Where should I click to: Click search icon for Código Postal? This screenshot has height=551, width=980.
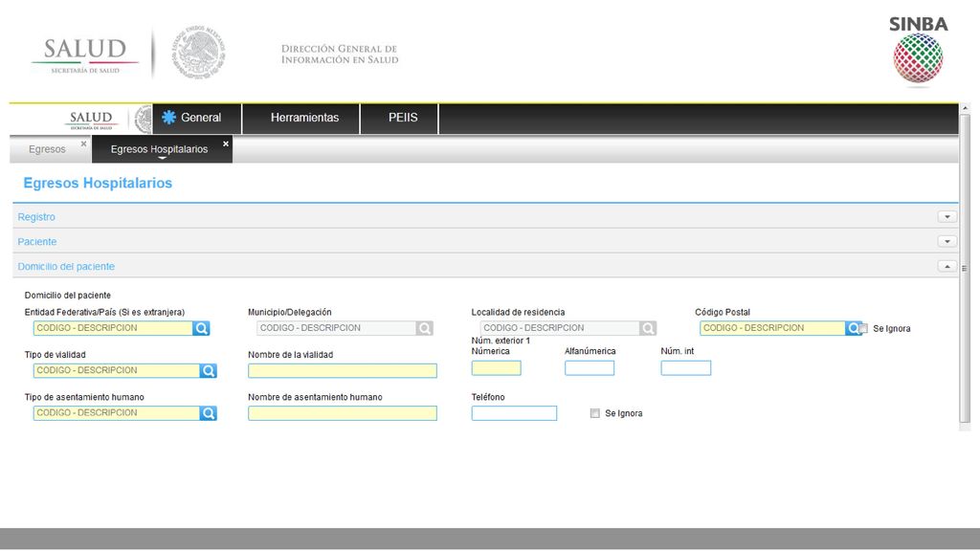(x=853, y=328)
